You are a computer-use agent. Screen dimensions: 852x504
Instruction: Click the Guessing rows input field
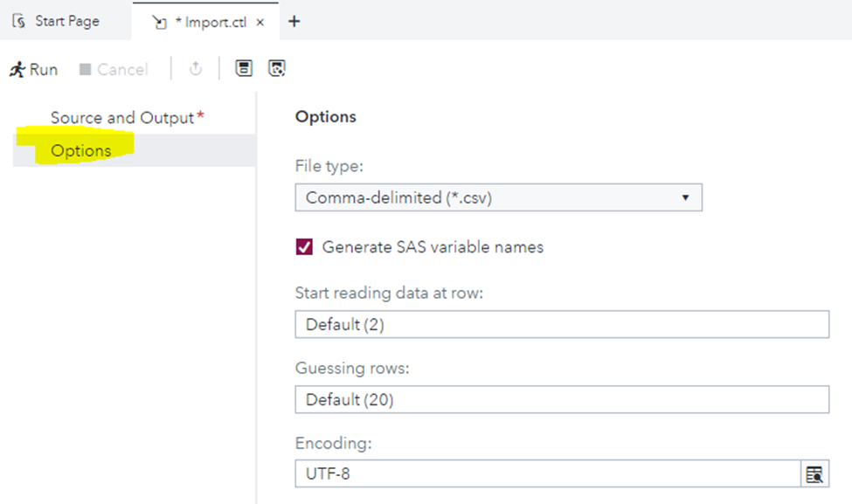point(561,400)
